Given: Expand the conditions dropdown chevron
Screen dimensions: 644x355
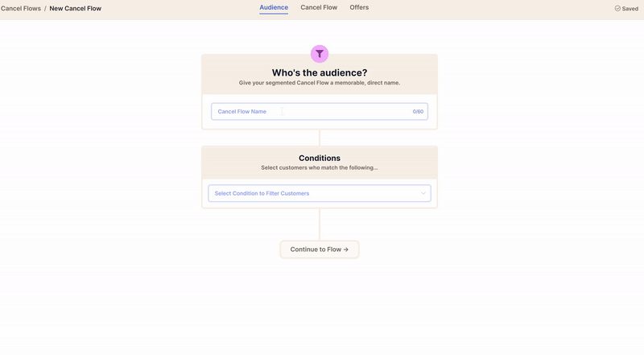Looking at the screenshot, I should pos(423,193).
